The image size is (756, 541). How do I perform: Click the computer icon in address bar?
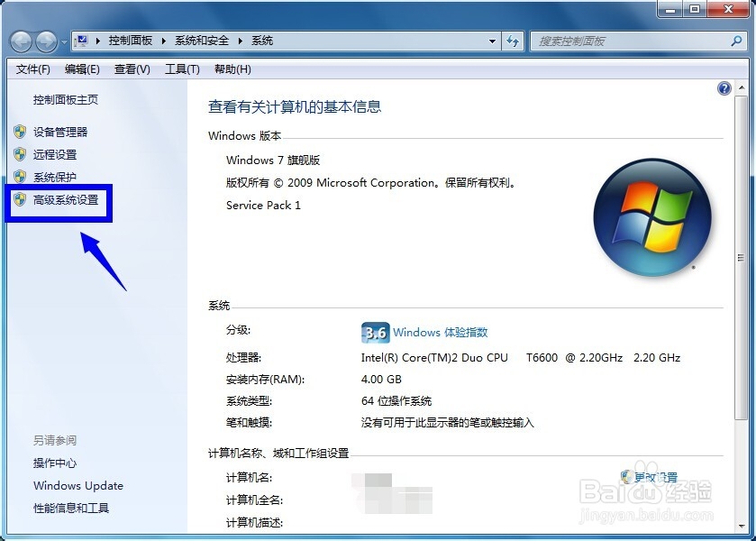(82, 41)
